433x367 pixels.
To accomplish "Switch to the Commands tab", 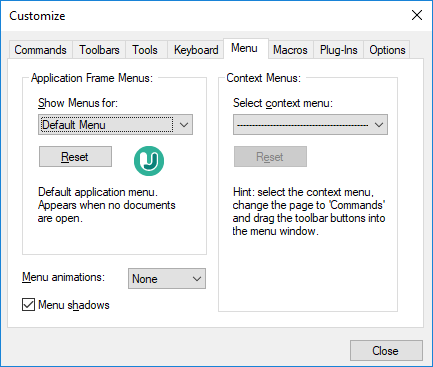I will click(40, 50).
